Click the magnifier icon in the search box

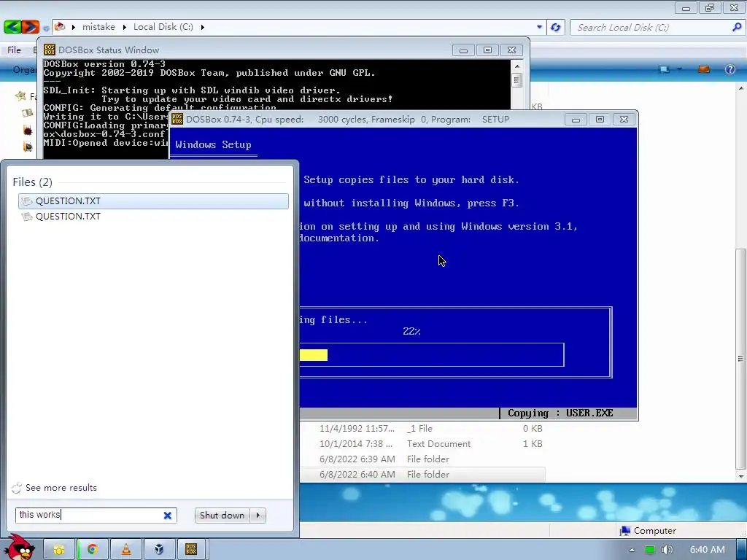[x=736, y=27]
